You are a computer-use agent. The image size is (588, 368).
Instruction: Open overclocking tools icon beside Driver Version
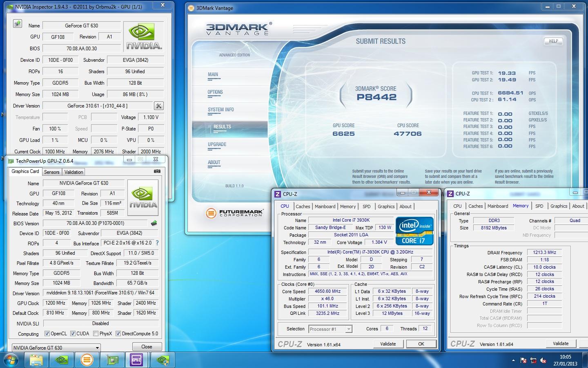pyautogui.click(x=159, y=106)
